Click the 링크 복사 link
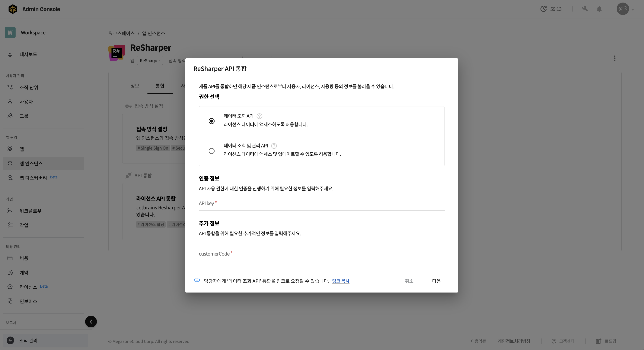644x350 pixels. (x=341, y=281)
